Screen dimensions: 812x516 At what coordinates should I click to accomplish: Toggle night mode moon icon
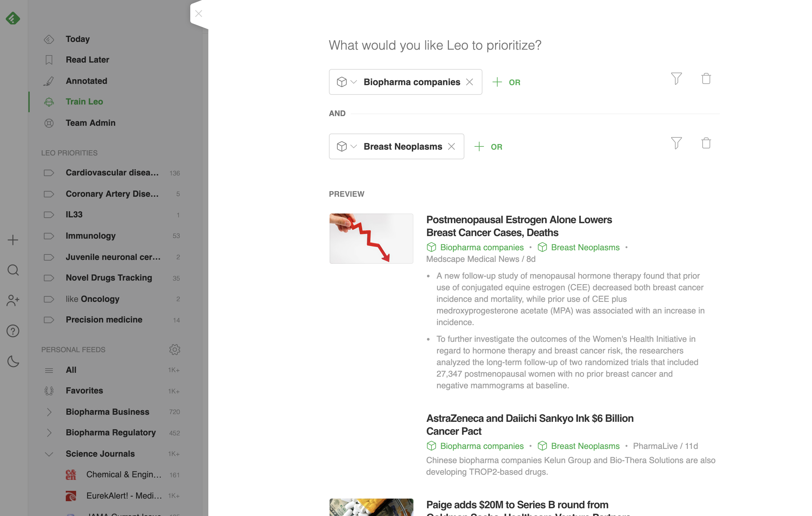(x=13, y=361)
